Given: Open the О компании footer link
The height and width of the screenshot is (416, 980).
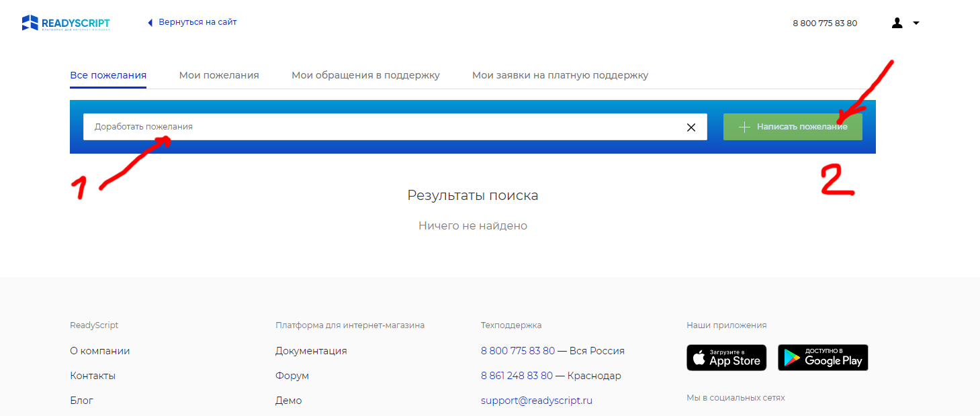Looking at the screenshot, I should (x=100, y=351).
